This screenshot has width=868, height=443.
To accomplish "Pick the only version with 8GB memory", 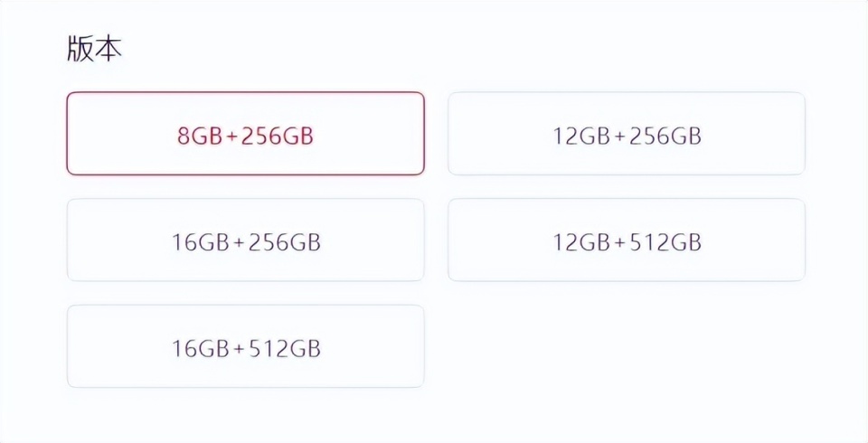I will 245,134.
